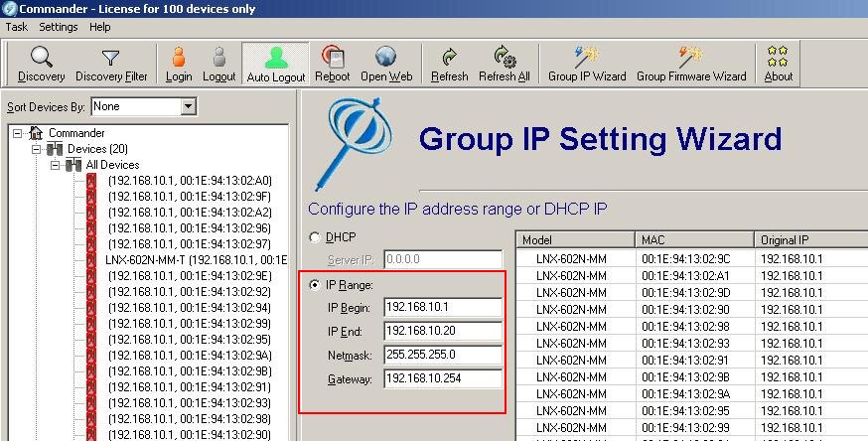
Task: Launch Open Web from the toolbar
Action: [x=386, y=65]
